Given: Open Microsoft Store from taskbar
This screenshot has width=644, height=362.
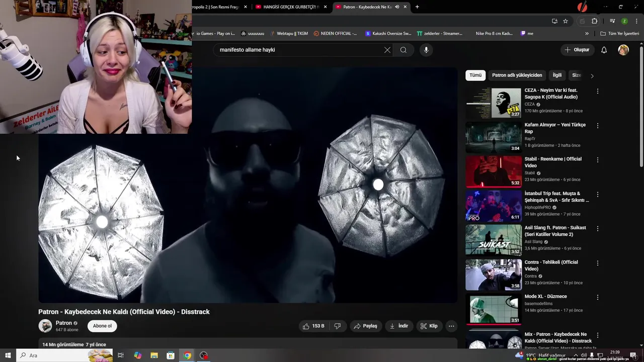Looking at the screenshot, I should (x=171, y=355).
